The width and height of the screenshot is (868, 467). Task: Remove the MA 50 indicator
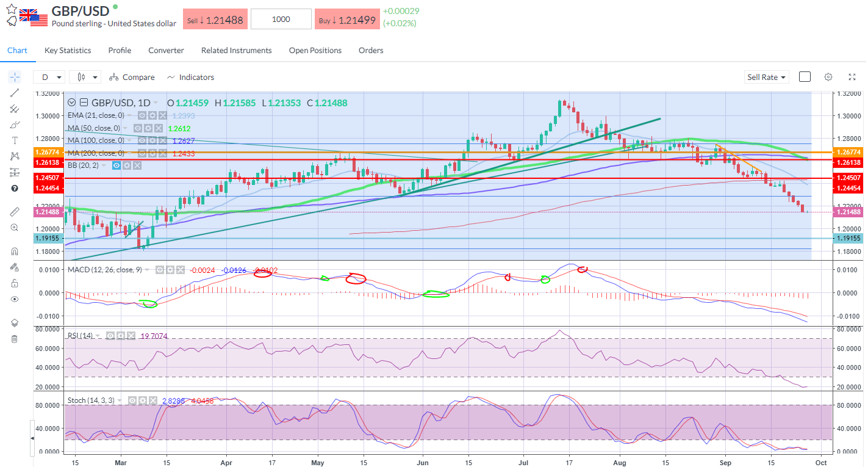tap(159, 128)
